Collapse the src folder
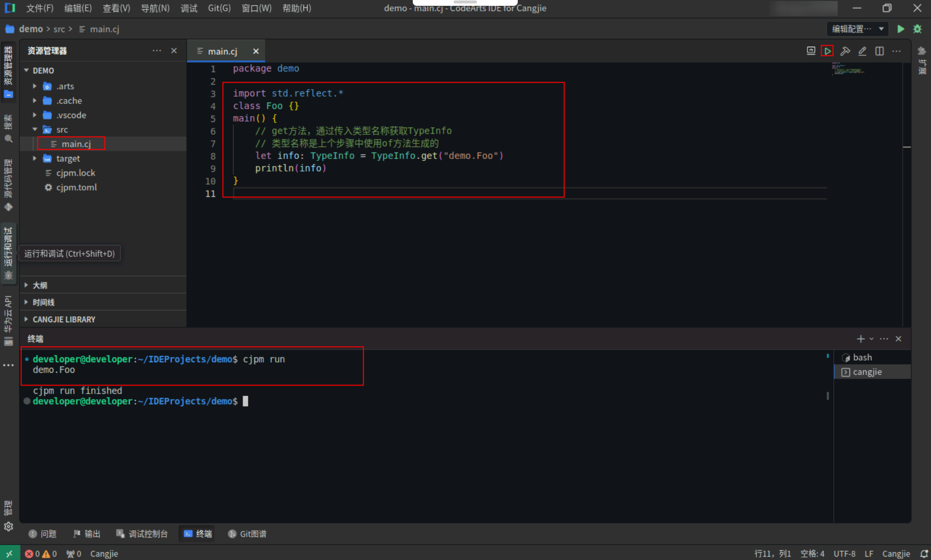 35,129
